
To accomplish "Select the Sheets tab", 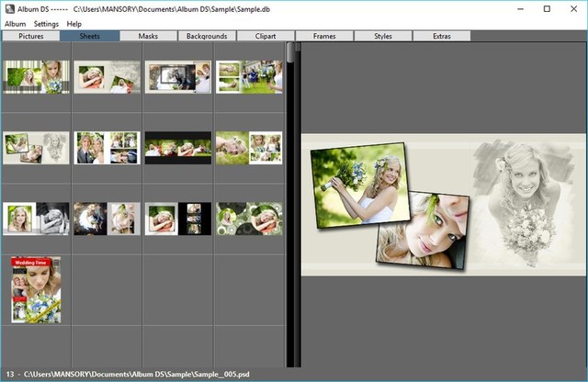I will [89, 36].
